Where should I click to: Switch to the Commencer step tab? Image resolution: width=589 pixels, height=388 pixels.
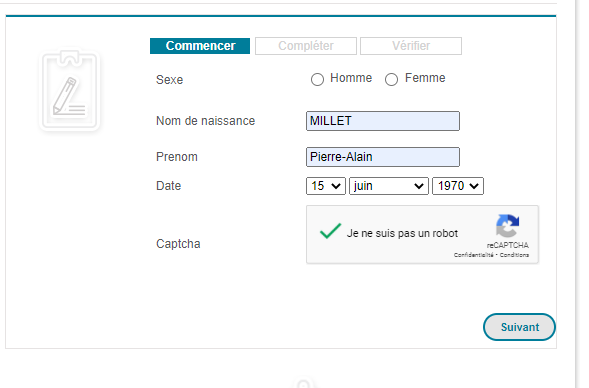[x=200, y=46]
